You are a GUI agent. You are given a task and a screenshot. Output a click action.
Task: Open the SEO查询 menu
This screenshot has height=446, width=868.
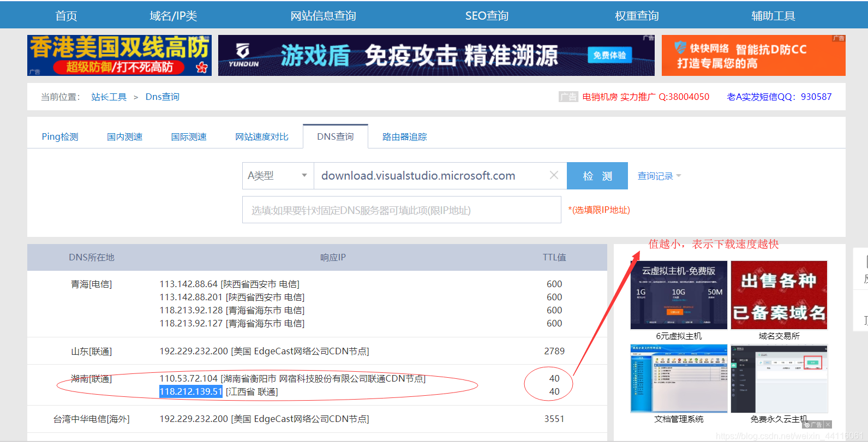click(x=487, y=16)
